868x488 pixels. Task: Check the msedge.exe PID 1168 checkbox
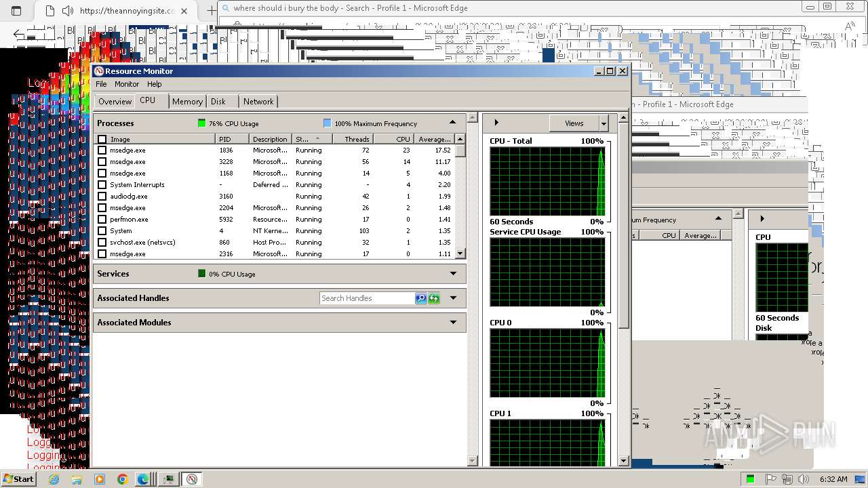coord(102,174)
